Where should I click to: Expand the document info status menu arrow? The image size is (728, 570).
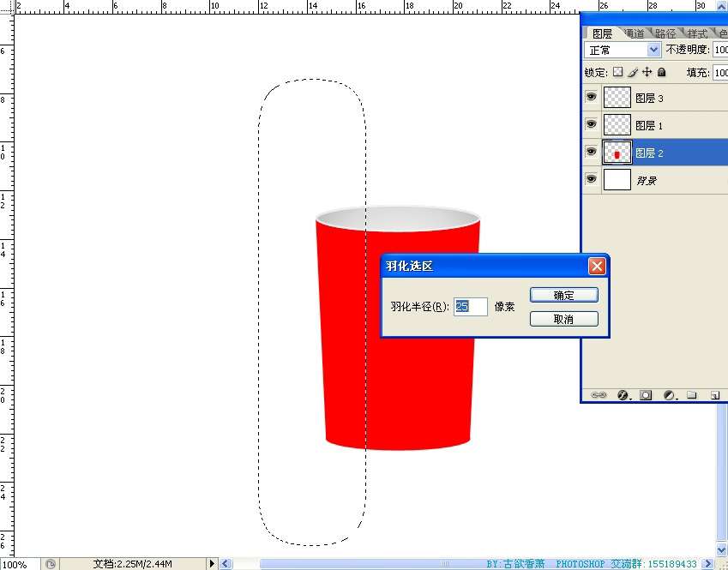(213, 564)
